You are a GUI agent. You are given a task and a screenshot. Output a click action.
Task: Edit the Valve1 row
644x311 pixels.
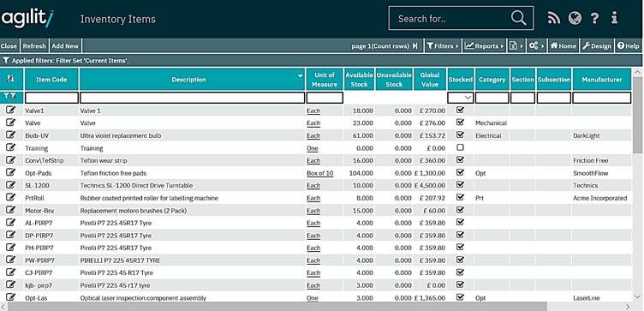10,110
